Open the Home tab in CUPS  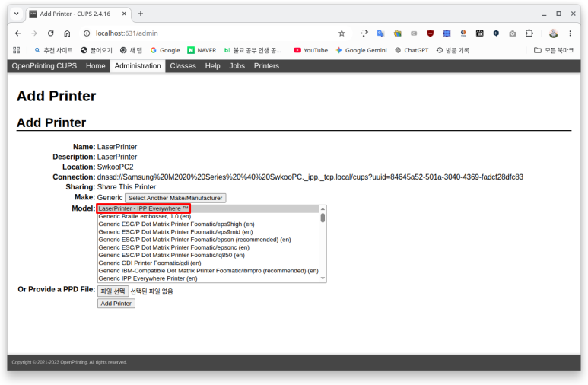(x=96, y=66)
